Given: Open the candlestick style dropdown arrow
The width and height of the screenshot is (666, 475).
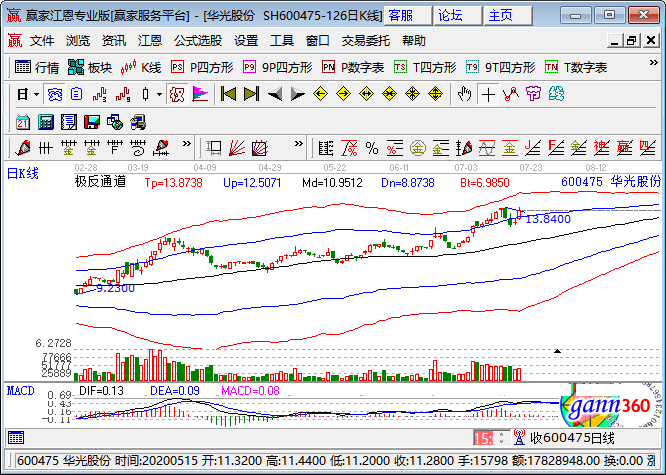Looking at the screenshot, I should click(159, 94).
